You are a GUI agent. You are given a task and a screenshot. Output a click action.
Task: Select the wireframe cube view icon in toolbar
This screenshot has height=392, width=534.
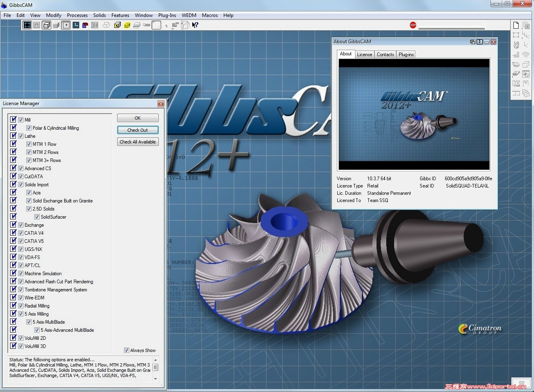pyautogui.click(x=46, y=25)
